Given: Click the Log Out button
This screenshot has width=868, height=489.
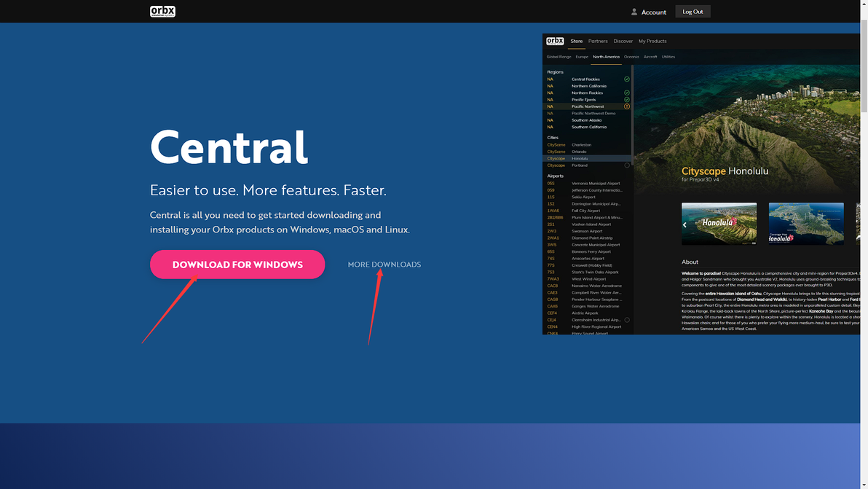Looking at the screenshot, I should pyautogui.click(x=693, y=12).
